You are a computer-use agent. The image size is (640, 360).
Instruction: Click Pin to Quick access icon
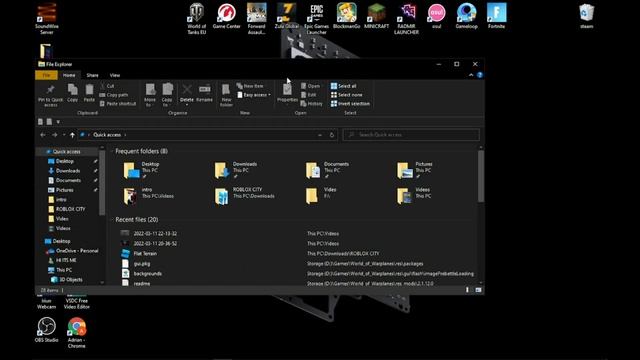pyautogui.click(x=50, y=96)
